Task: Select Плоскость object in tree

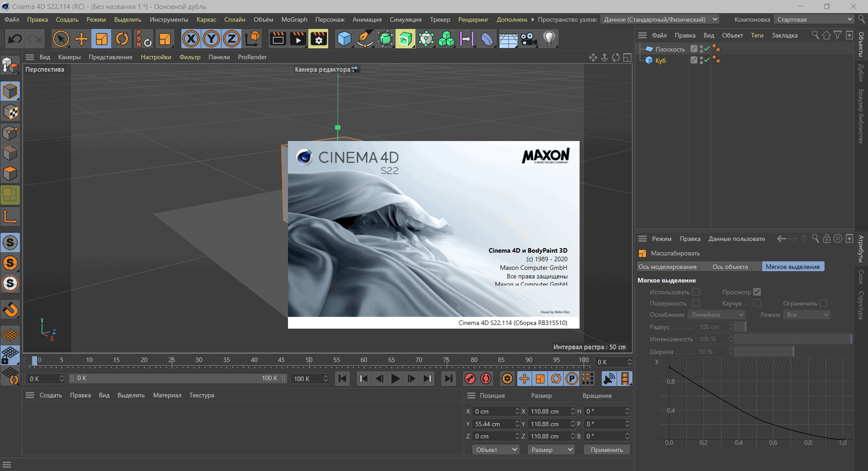Action: coord(670,49)
